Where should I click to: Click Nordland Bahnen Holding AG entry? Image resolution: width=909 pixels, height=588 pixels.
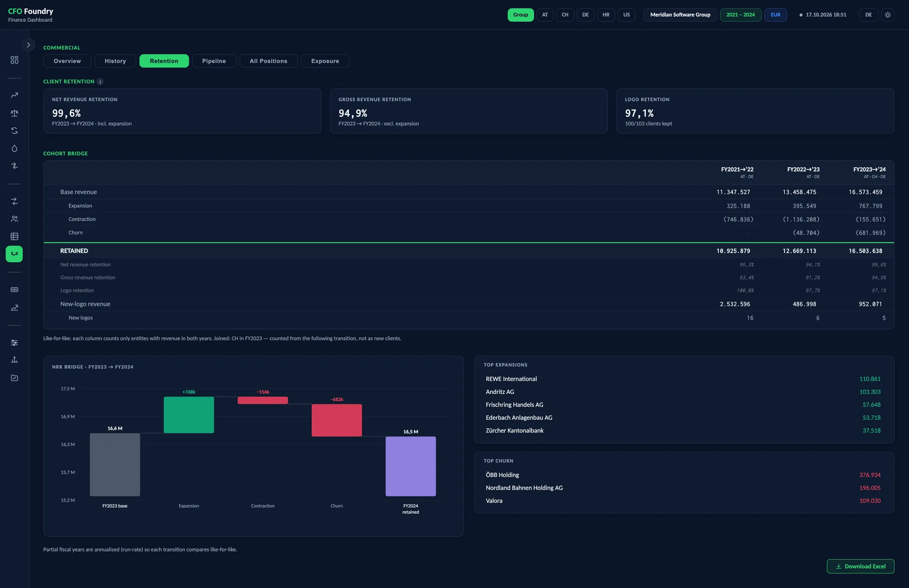coord(524,488)
